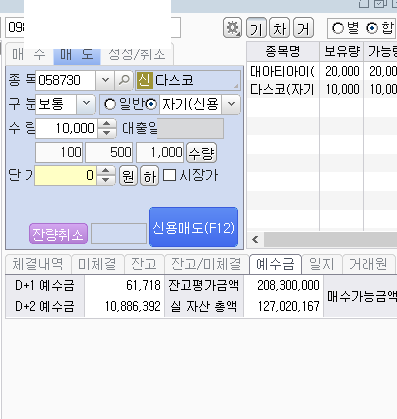Select the 별 radio option
This screenshot has width=397, height=419.
point(338,28)
